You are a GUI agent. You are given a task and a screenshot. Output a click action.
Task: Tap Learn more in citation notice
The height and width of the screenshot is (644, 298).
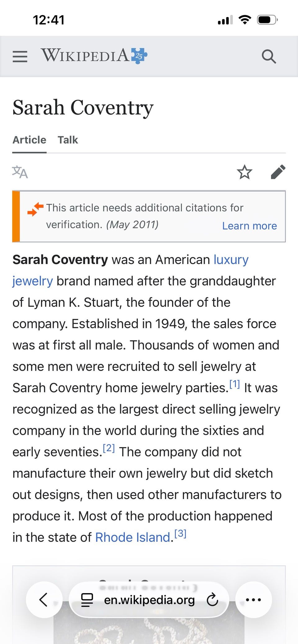[249, 226]
